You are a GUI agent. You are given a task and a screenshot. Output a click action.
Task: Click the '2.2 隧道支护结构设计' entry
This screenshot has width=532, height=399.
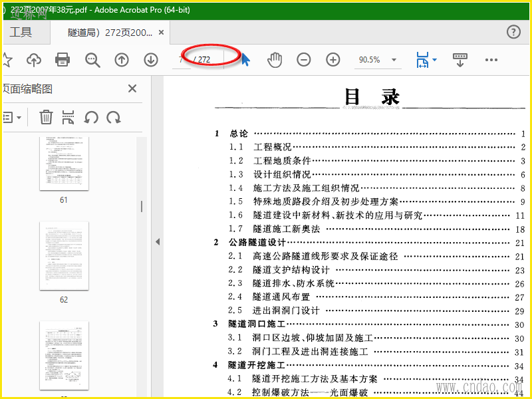point(376,270)
